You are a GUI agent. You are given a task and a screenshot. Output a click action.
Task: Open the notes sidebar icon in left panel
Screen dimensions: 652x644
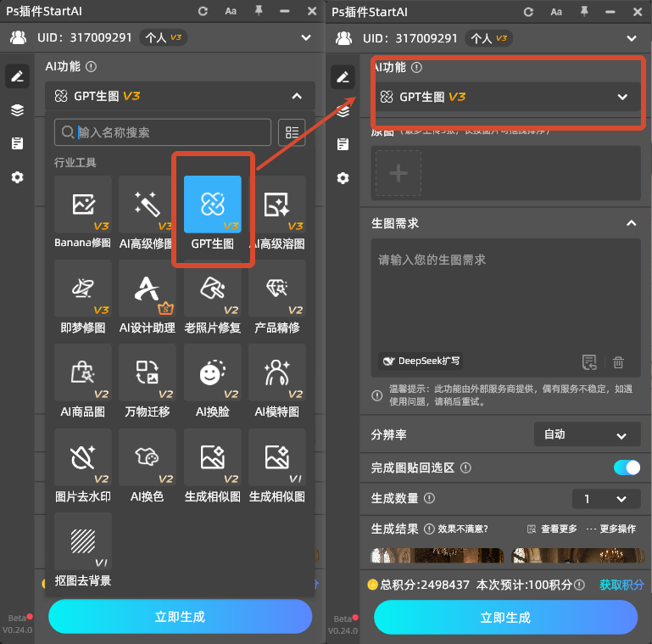pyautogui.click(x=17, y=143)
